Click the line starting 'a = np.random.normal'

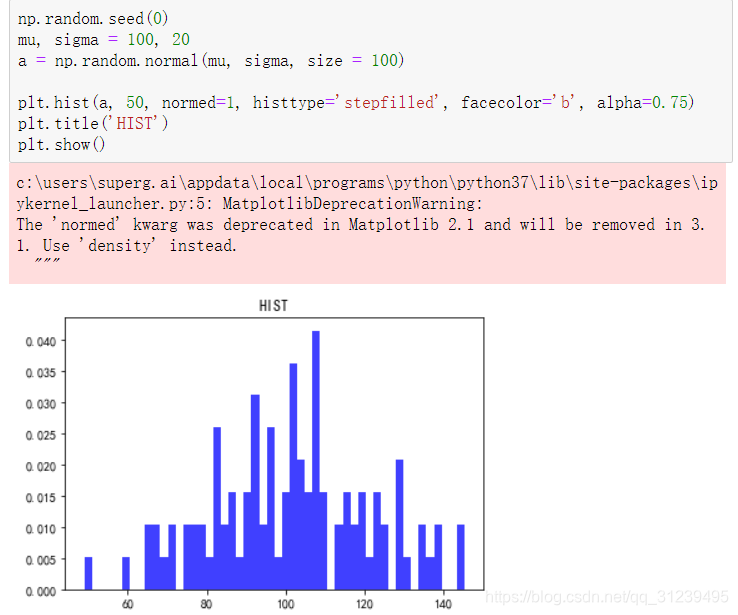[x=210, y=61]
